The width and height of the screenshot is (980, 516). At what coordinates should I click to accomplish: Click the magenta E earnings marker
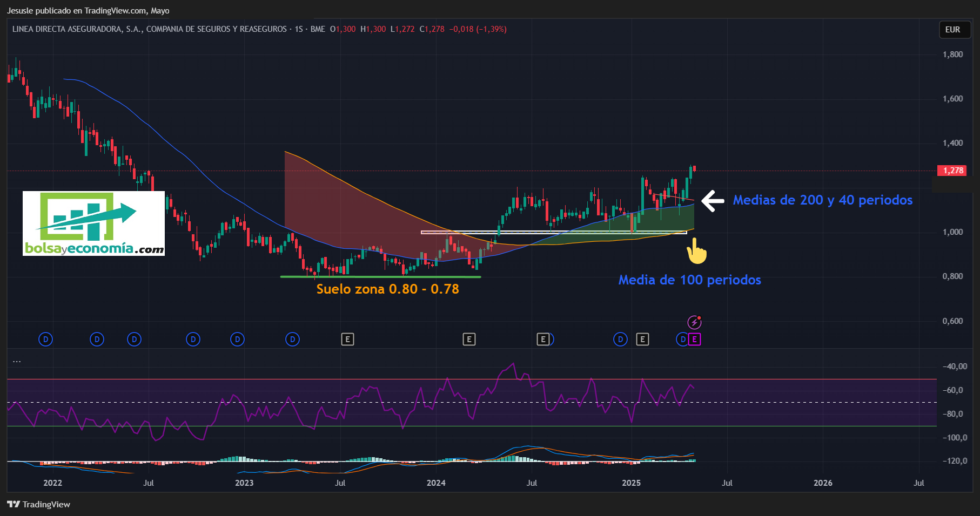(694, 340)
